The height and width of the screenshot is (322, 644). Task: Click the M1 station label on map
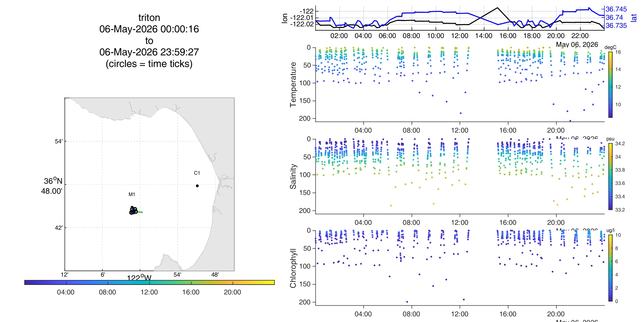pos(132,194)
